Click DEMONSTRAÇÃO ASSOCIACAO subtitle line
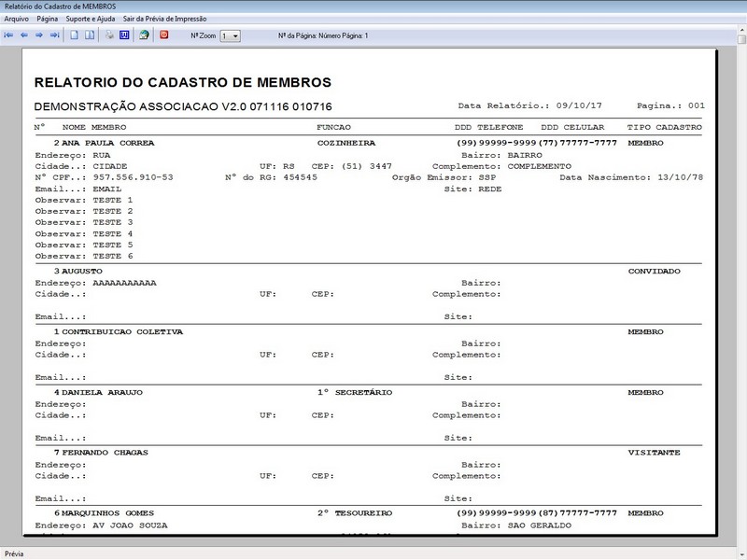This screenshot has height=560, width=747. coord(183,106)
